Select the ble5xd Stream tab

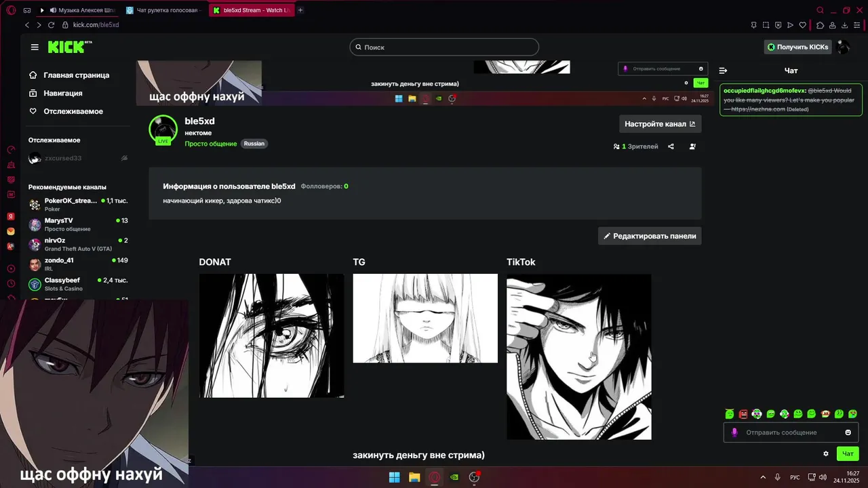point(251,10)
